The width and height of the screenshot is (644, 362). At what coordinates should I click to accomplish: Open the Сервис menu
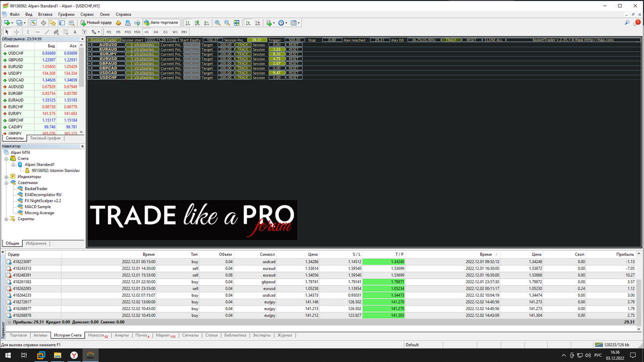pos(87,14)
